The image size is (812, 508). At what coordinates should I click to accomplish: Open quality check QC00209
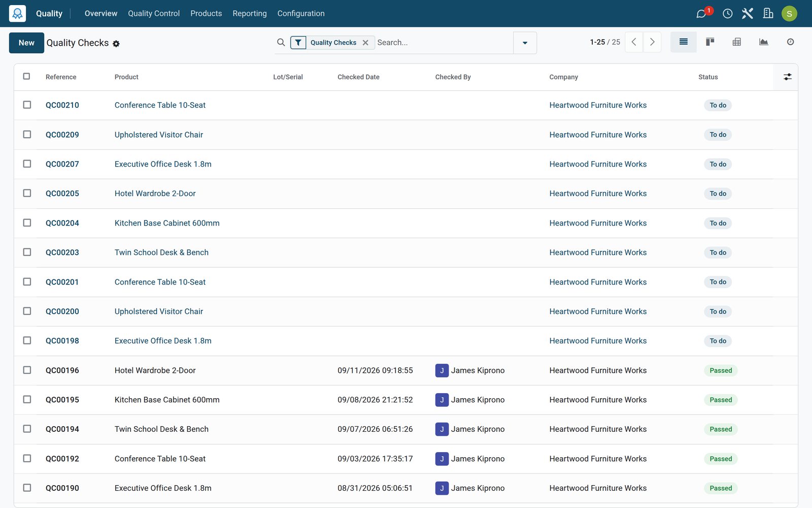coord(62,135)
